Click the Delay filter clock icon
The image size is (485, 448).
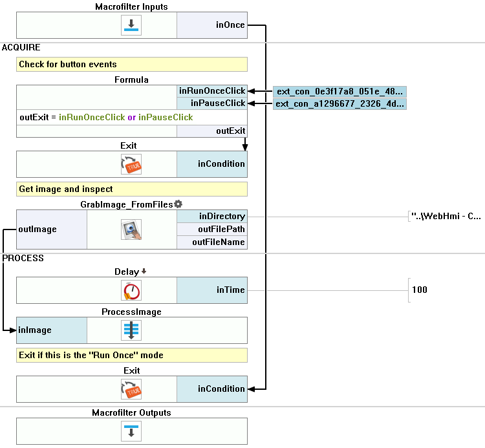click(131, 290)
